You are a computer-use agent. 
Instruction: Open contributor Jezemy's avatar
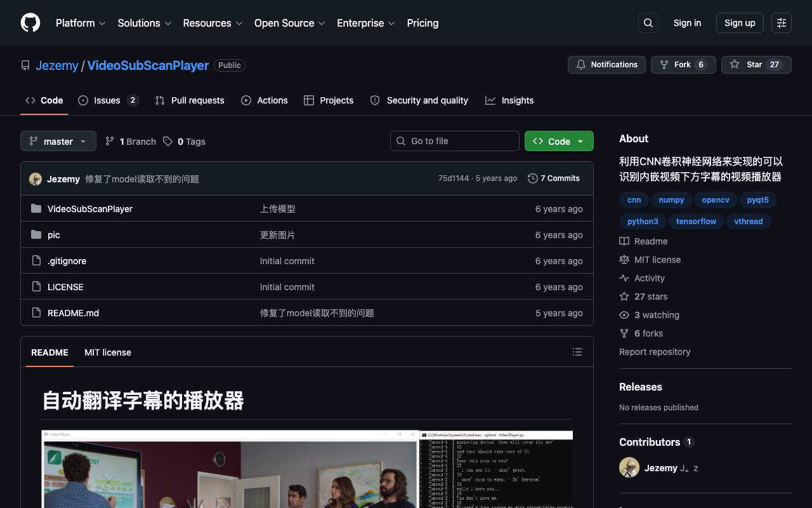point(629,468)
